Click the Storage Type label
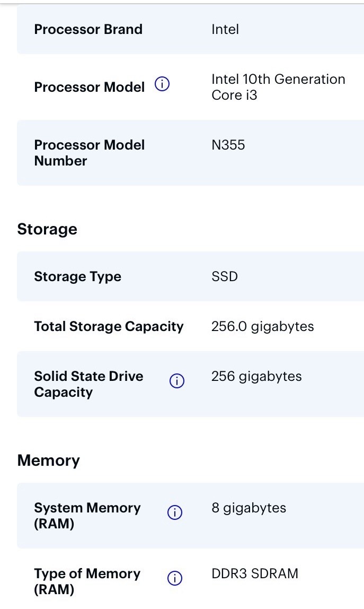364x609 pixels. [77, 276]
